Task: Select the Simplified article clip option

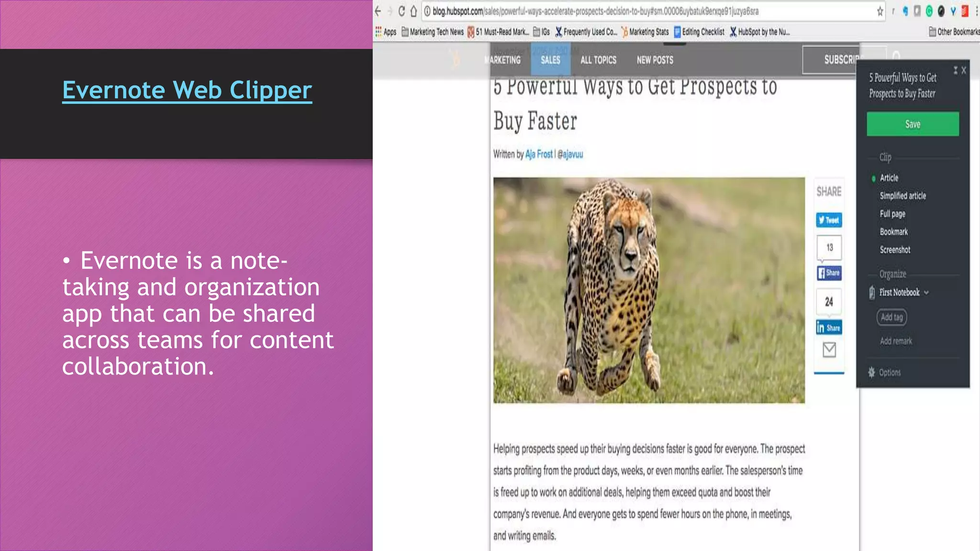Action: pos(902,196)
